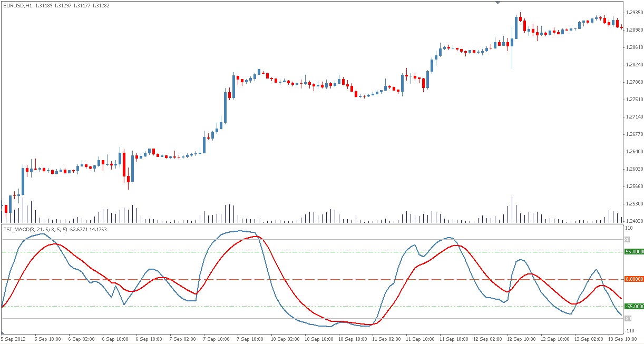
Task: Click the 7 Sep 18:00 time label
Action: 249,339
